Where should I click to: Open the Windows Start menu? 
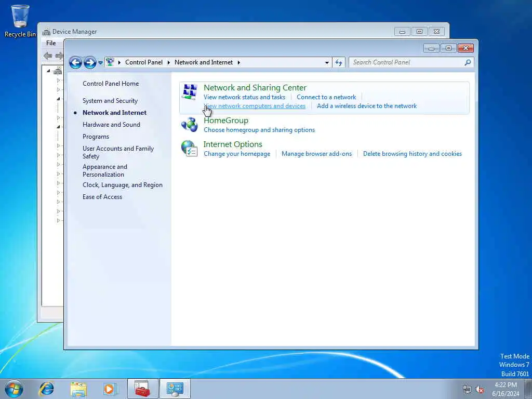point(14,389)
